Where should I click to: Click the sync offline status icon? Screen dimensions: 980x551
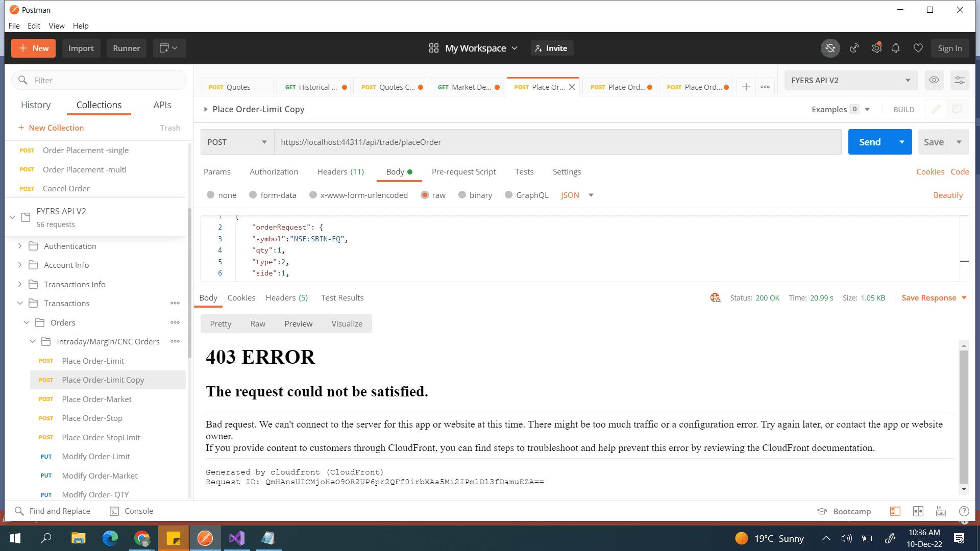(830, 48)
